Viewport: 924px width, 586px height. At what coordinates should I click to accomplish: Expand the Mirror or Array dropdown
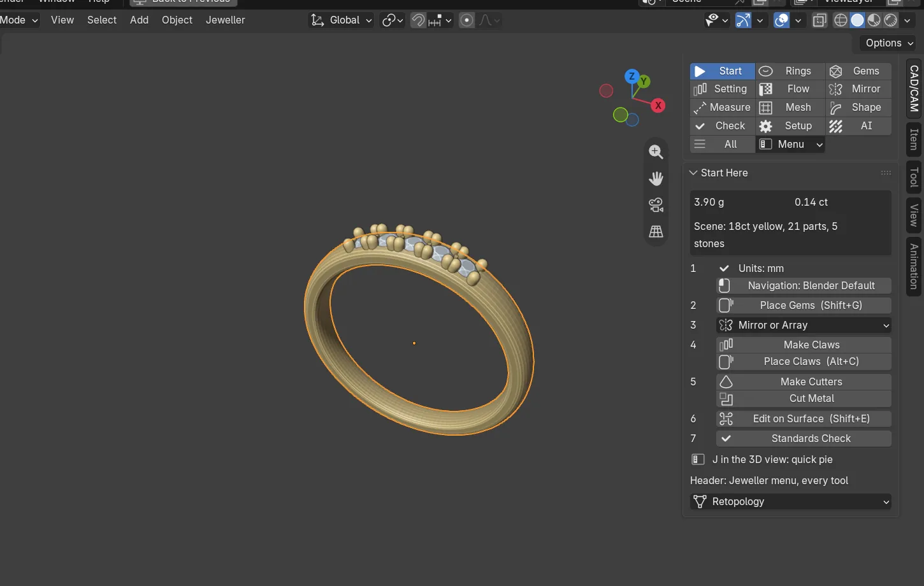point(804,325)
